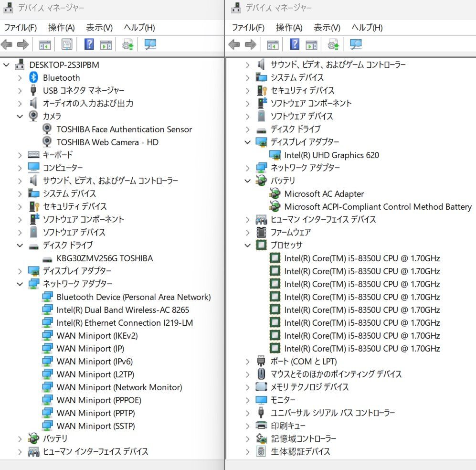This screenshot has width=476, height=470.
Task: Click USB コネクタ マネージャー plug icon
Action: click(x=33, y=90)
